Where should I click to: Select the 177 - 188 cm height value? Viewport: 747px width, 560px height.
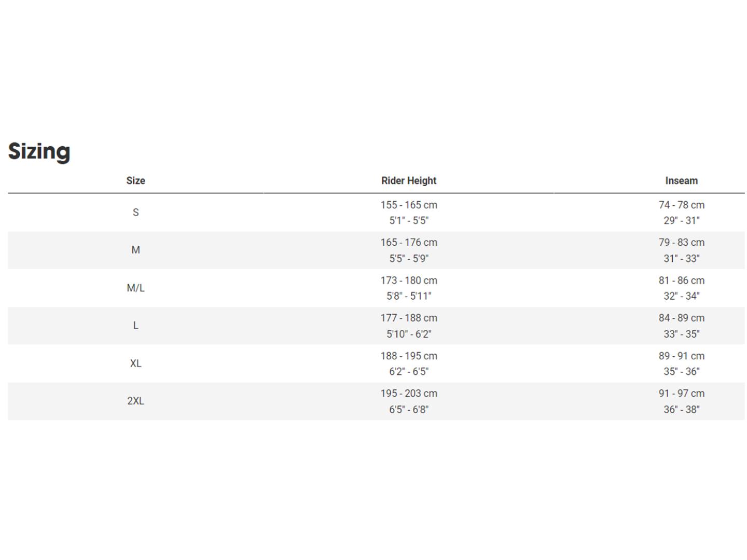tap(409, 318)
